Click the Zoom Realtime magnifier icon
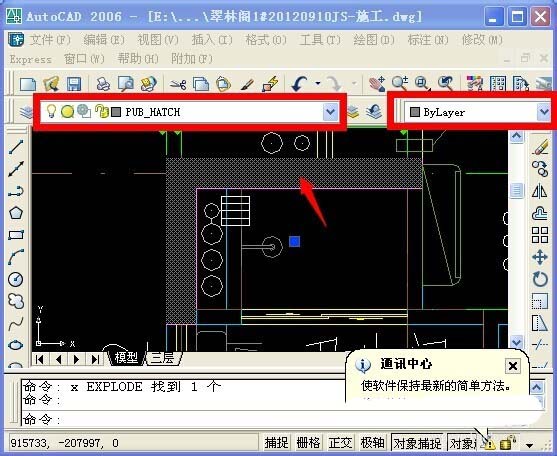This screenshot has width=557, height=456. (400, 84)
